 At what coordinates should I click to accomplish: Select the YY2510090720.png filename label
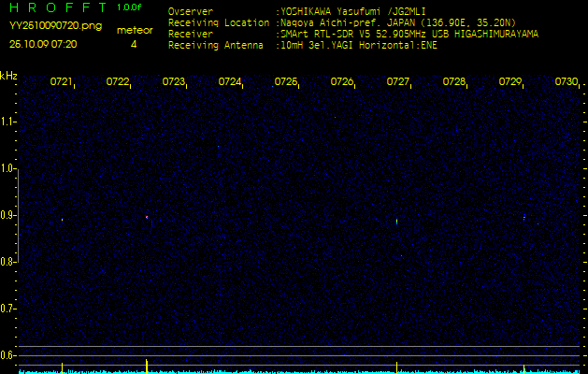[55, 26]
